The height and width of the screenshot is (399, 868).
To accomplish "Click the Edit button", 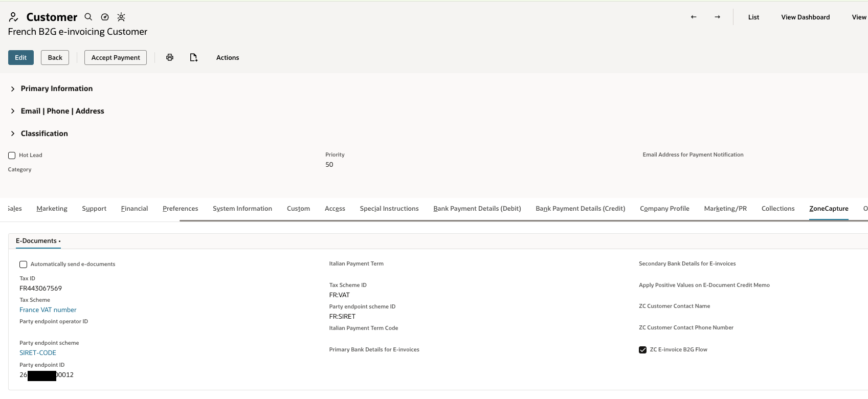I will [x=21, y=57].
